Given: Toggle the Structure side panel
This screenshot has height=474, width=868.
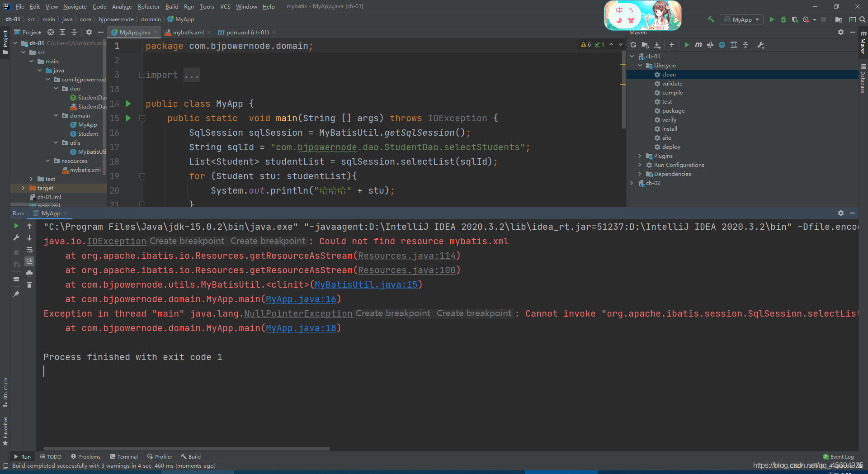Looking at the screenshot, I should click(x=5, y=392).
